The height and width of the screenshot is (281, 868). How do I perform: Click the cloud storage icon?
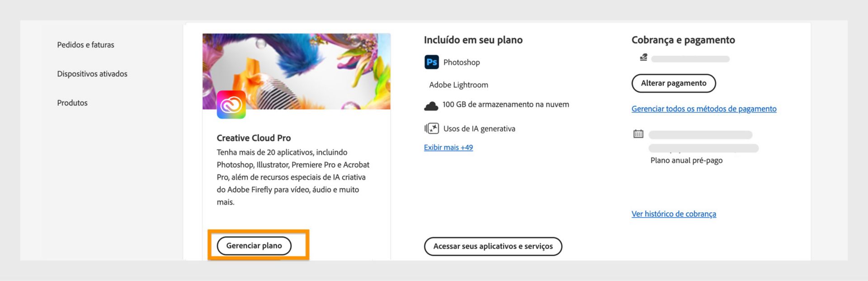pyautogui.click(x=431, y=105)
